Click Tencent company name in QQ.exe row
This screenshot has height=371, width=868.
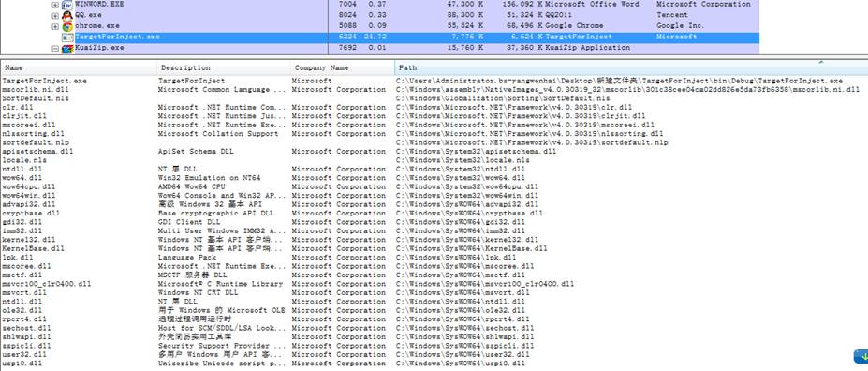[x=672, y=15]
